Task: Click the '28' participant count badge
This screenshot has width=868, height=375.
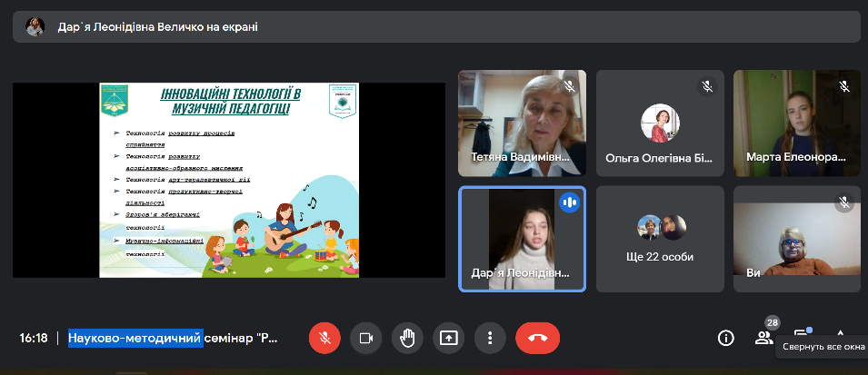Action: (773, 322)
